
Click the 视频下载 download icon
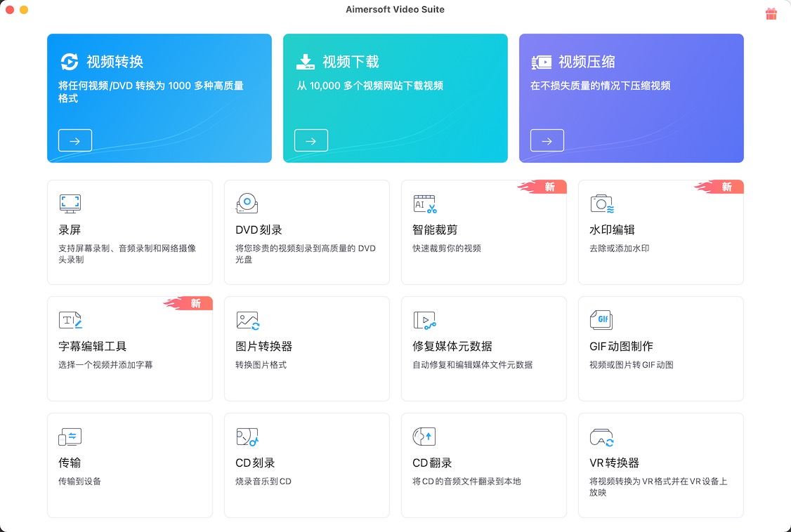coord(305,62)
